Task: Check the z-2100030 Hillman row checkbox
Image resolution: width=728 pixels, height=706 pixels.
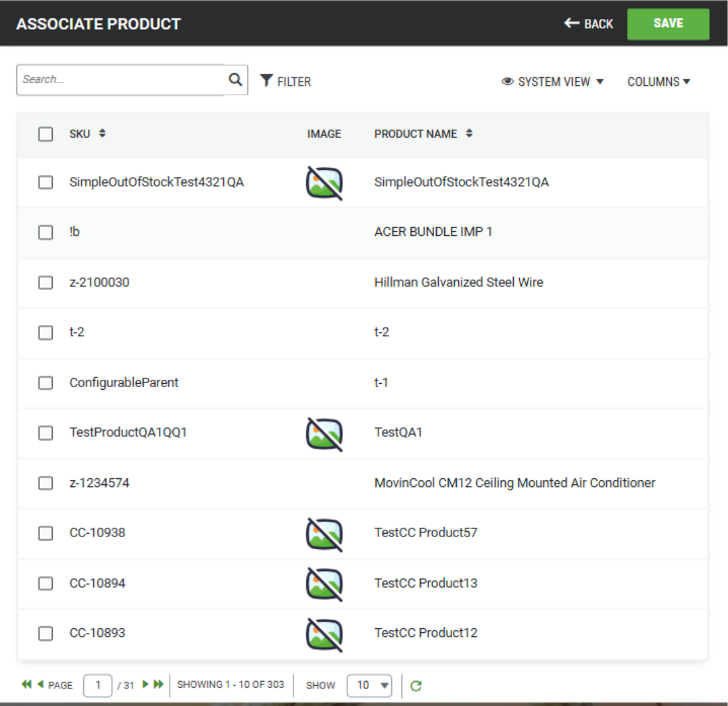Action: tap(45, 282)
